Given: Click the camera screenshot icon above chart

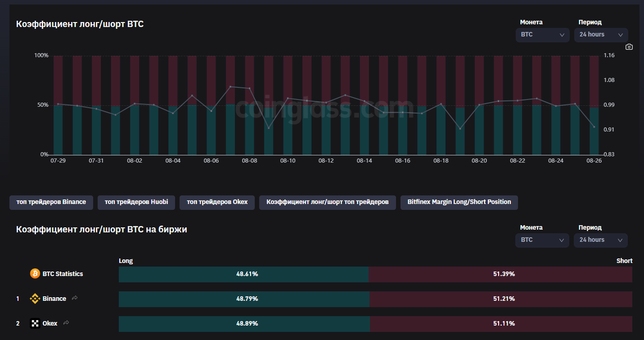Looking at the screenshot, I should pos(629,47).
